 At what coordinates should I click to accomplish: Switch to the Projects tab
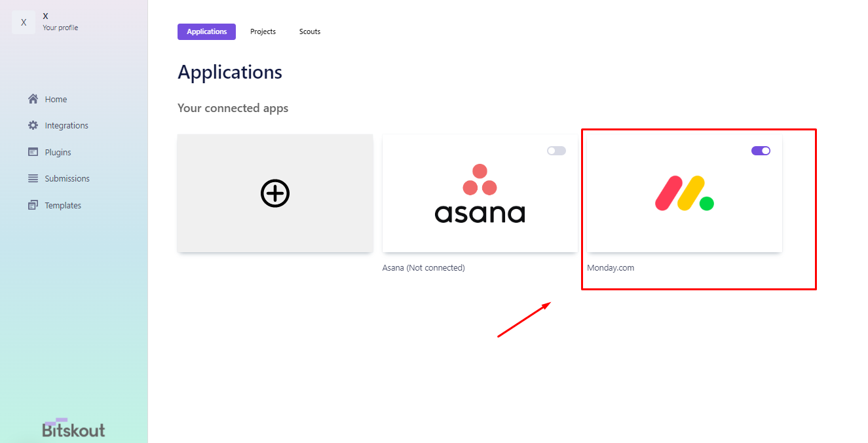263,31
